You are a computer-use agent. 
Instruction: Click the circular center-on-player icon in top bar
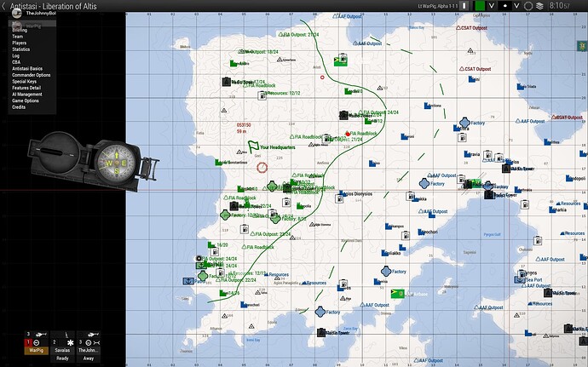pos(528,6)
